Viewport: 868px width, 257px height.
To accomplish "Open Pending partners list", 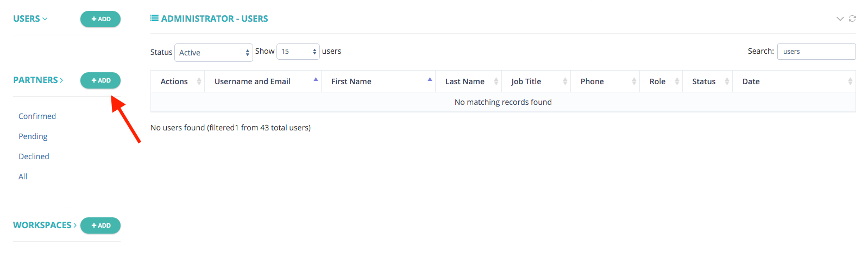I will click(x=33, y=136).
